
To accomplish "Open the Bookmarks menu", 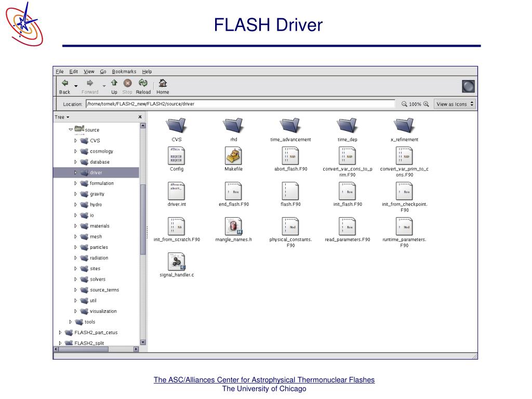I will [124, 72].
